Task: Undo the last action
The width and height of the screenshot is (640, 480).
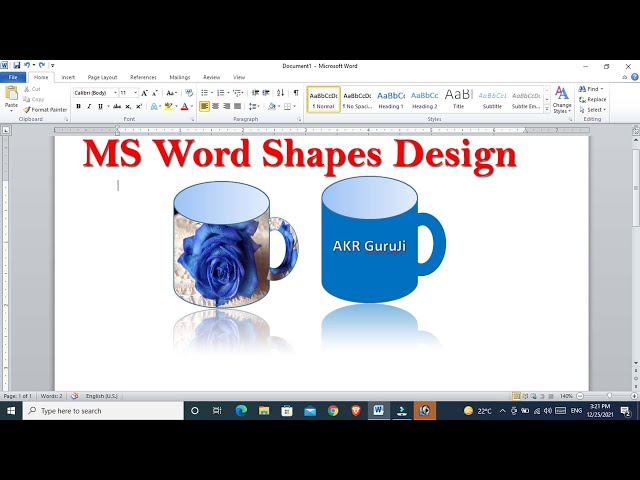Action: 27,65
